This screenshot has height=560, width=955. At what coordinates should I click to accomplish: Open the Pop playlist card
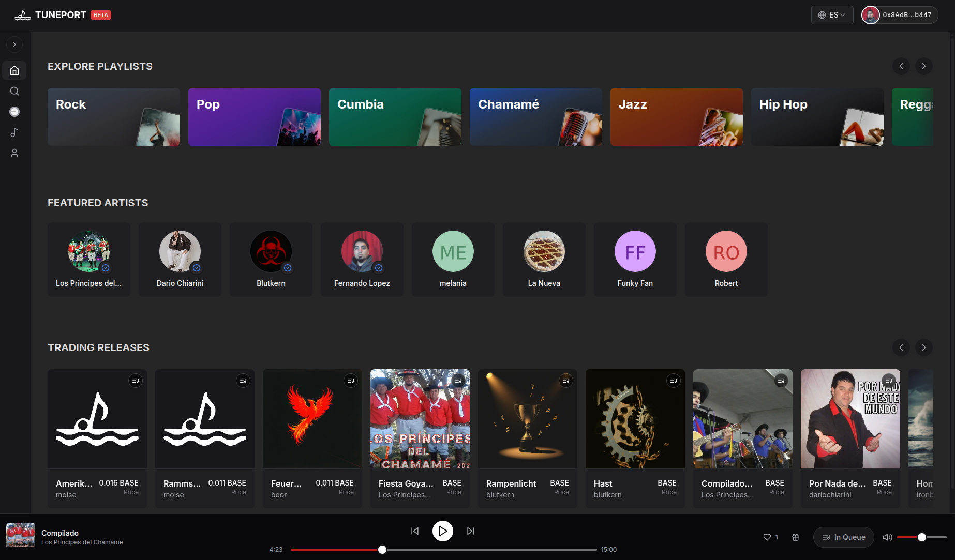[x=255, y=117]
